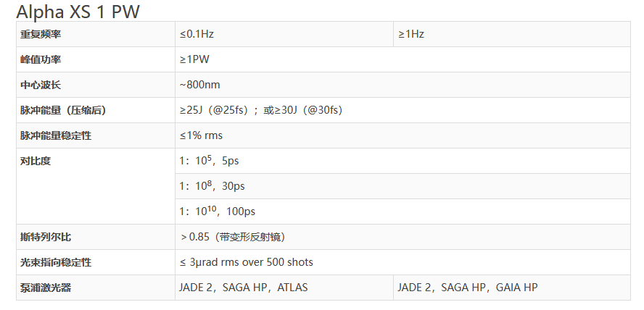644x310 pixels.
Task: Click the ≤1% rms stability value
Action: (201, 135)
